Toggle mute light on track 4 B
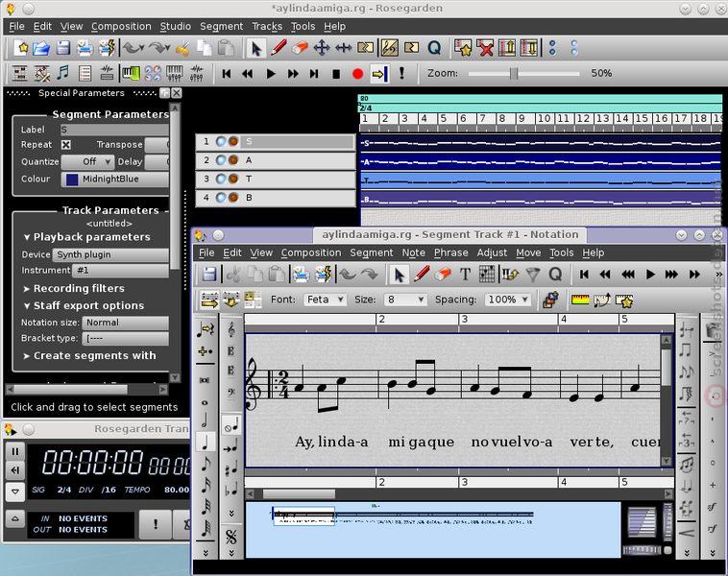 click(221, 198)
